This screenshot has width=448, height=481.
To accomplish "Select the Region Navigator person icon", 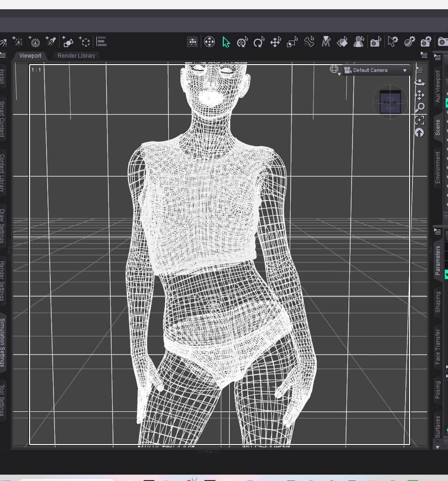I will coord(358,42).
